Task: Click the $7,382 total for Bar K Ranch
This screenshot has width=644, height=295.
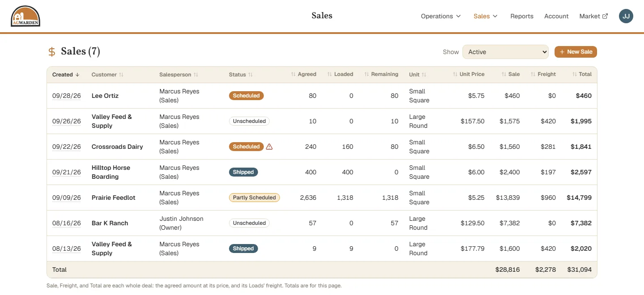Action: point(581,223)
